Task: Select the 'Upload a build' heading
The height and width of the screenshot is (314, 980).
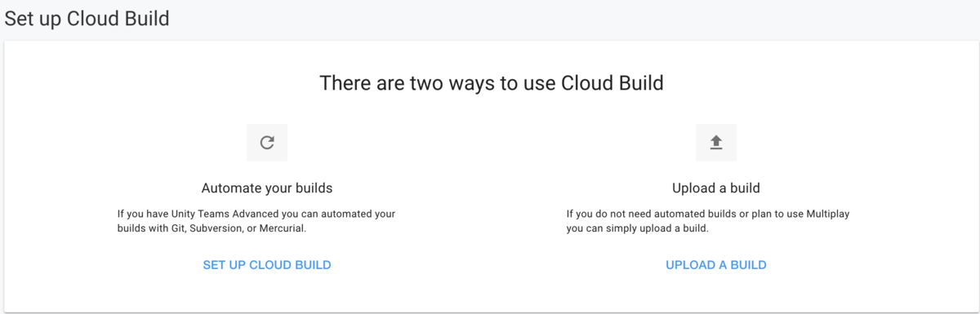Action: coord(716,188)
